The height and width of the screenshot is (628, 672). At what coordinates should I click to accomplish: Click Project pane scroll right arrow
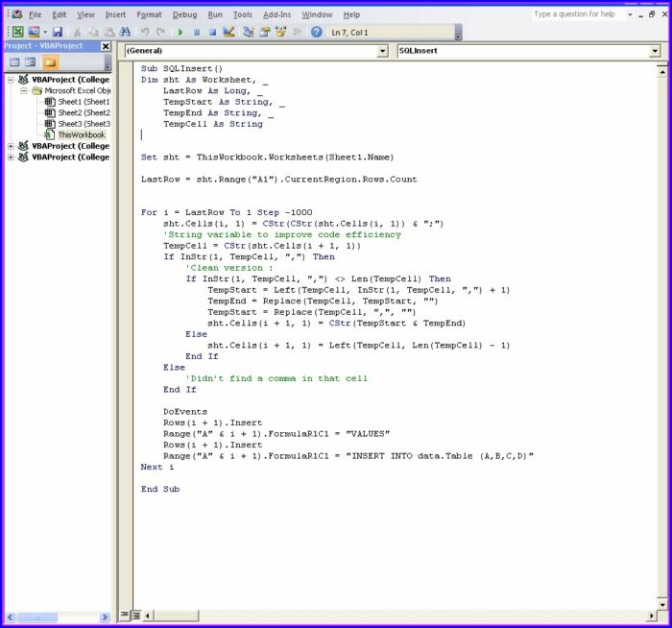point(104,617)
